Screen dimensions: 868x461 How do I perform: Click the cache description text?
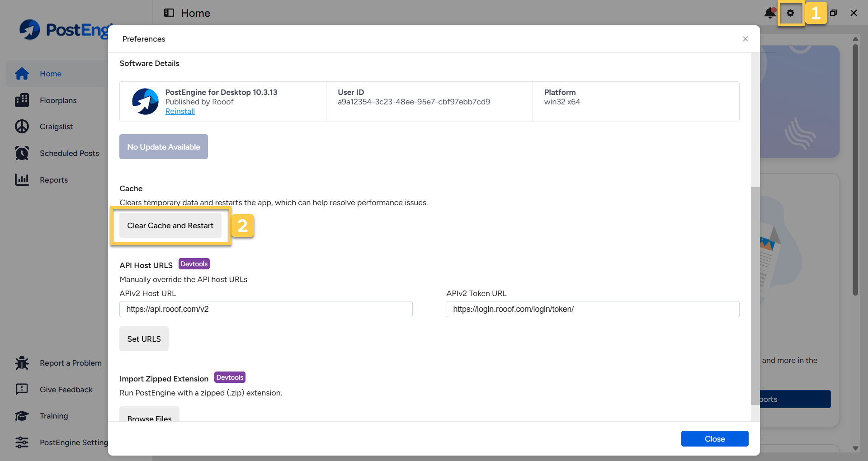pyautogui.click(x=274, y=202)
